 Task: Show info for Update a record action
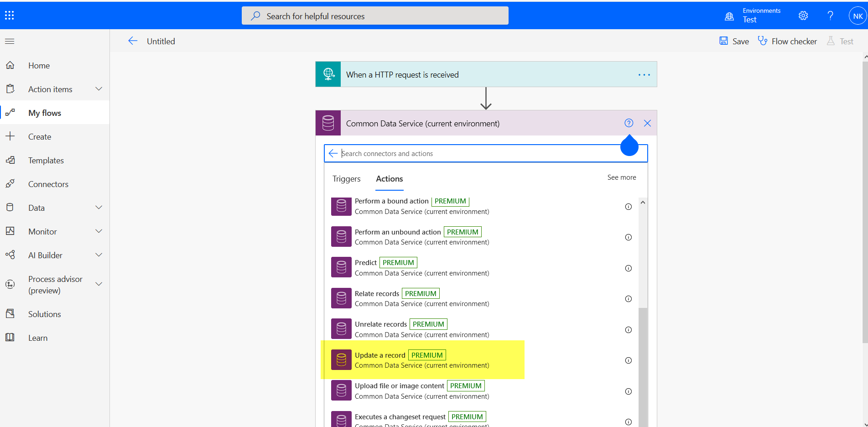[x=628, y=360]
